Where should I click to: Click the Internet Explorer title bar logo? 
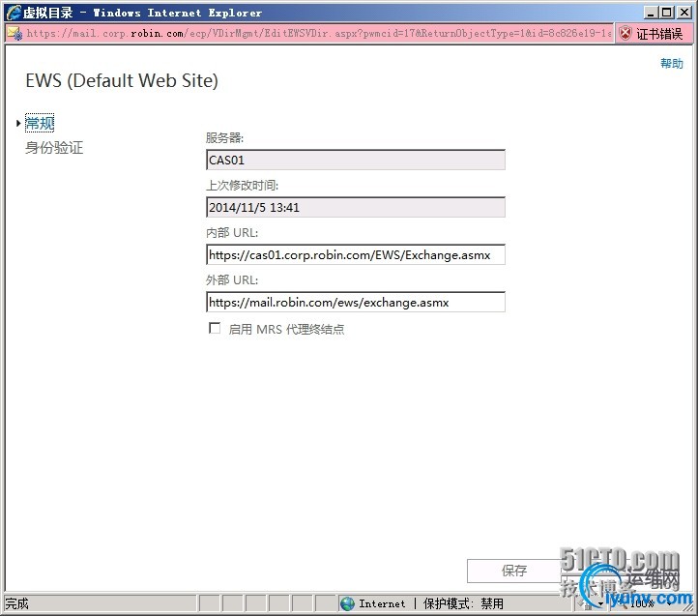[x=14, y=12]
